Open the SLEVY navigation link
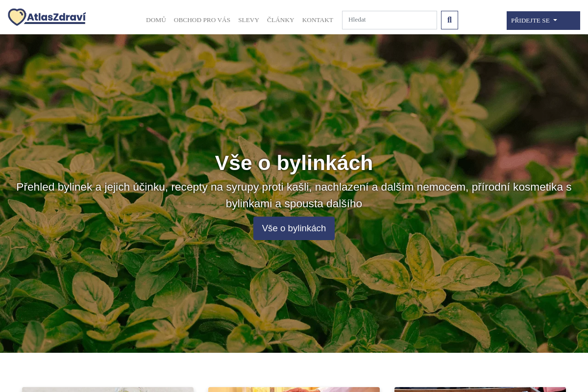This screenshot has width=588, height=392. pyautogui.click(x=248, y=20)
